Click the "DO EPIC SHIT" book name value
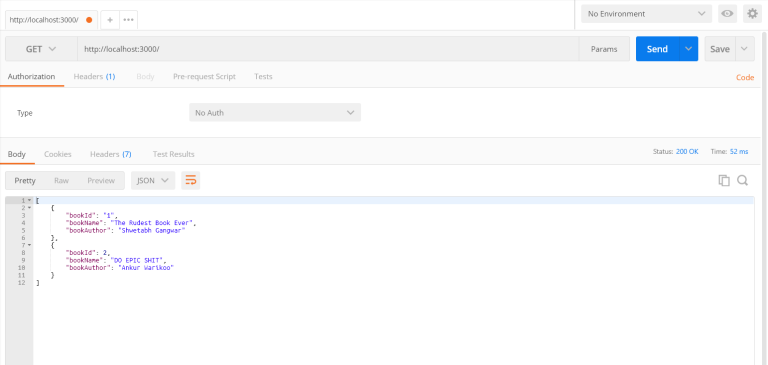 pyautogui.click(x=137, y=260)
